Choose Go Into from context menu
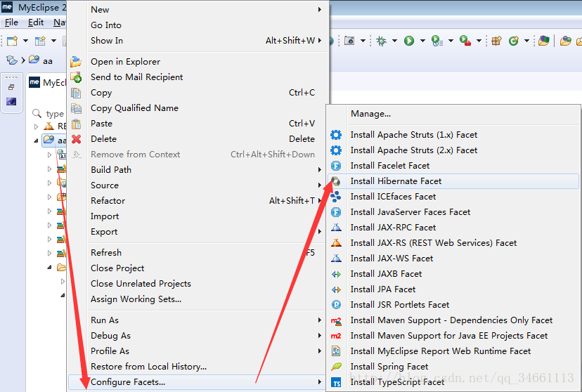582x392 pixels. (x=197, y=25)
